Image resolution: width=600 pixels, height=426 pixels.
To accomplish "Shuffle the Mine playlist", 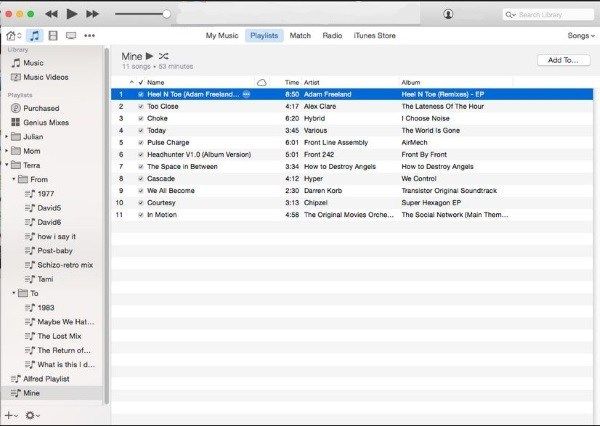I will (x=164, y=56).
